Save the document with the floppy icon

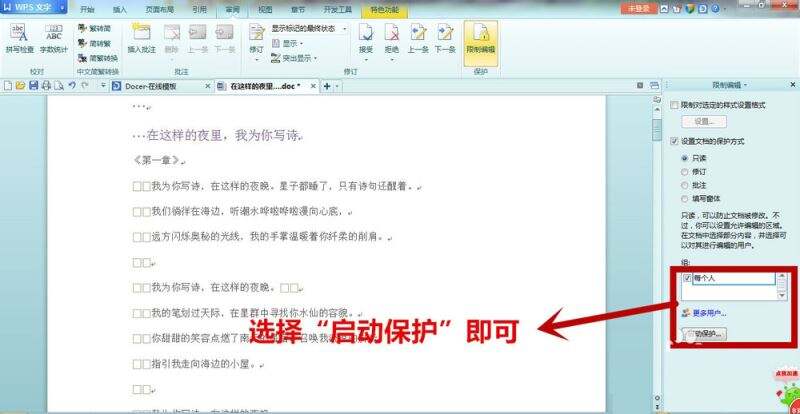(34, 86)
